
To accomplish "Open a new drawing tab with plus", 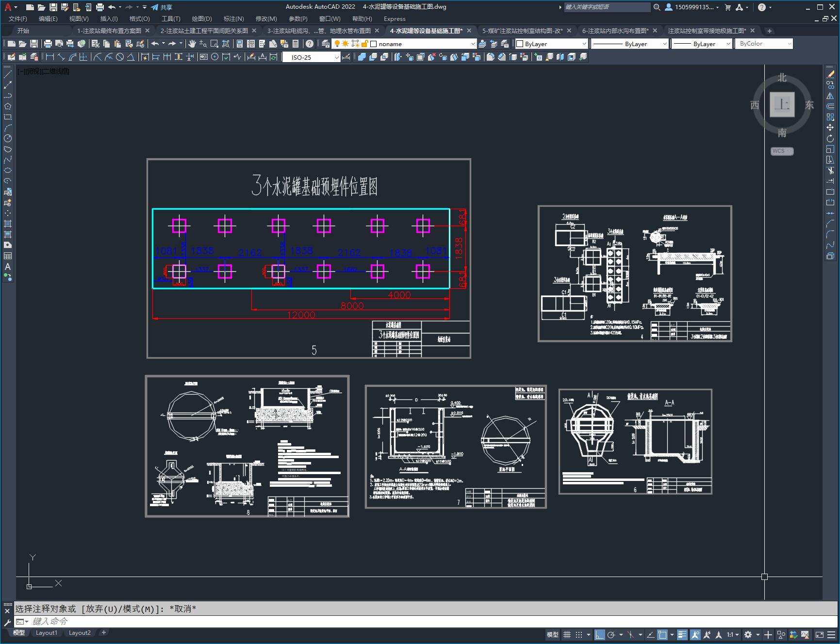I will coord(769,31).
